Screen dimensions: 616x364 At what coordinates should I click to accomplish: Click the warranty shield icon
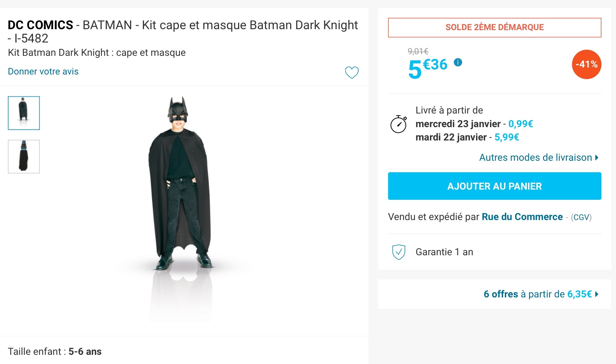click(399, 252)
